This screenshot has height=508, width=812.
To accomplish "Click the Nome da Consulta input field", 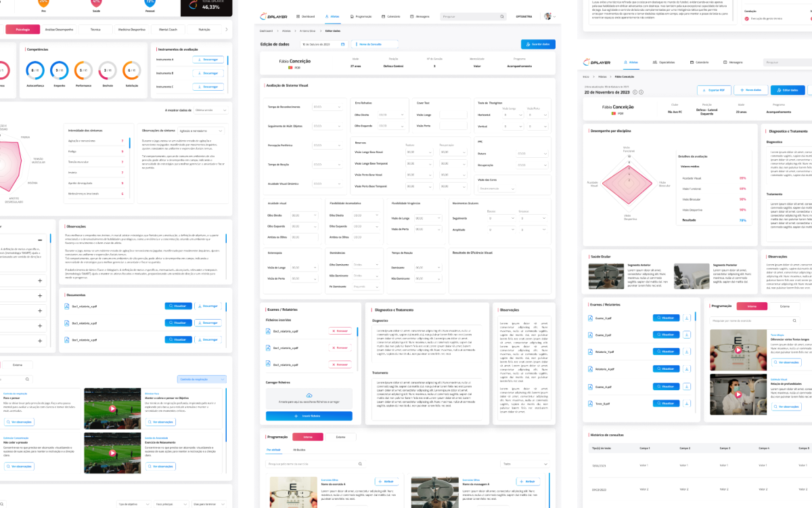I will 374,44.
